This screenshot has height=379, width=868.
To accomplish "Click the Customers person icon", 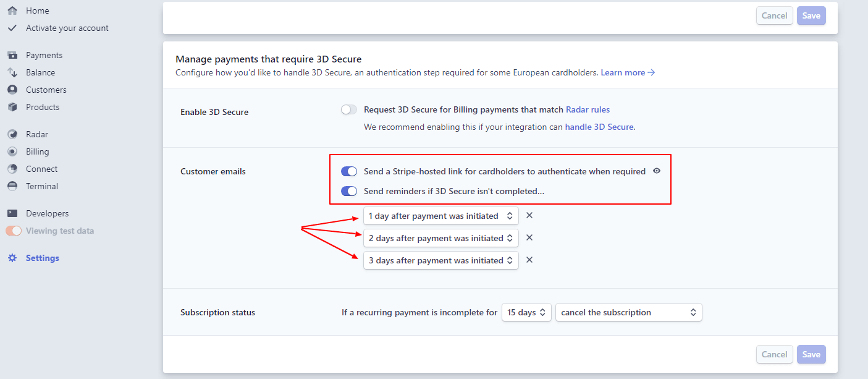I will pyautogui.click(x=12, y=90).
